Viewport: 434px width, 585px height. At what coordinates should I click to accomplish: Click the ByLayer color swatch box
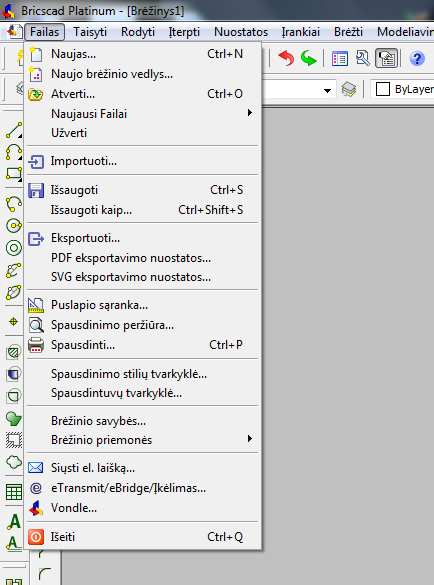click(x=383, y=90)
